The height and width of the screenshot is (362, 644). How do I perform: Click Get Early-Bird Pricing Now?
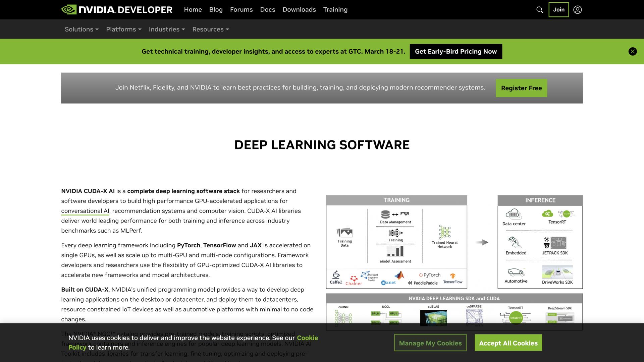click(455, 51)
